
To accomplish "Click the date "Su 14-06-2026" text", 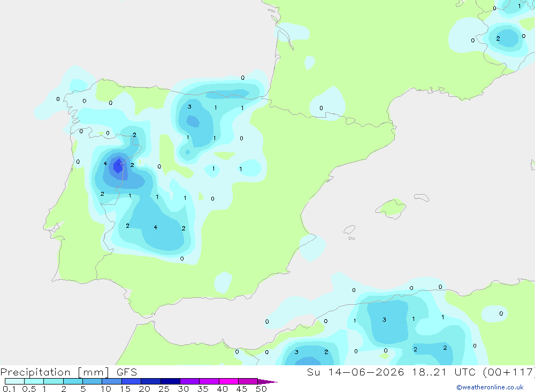I will tap(355, 372).
